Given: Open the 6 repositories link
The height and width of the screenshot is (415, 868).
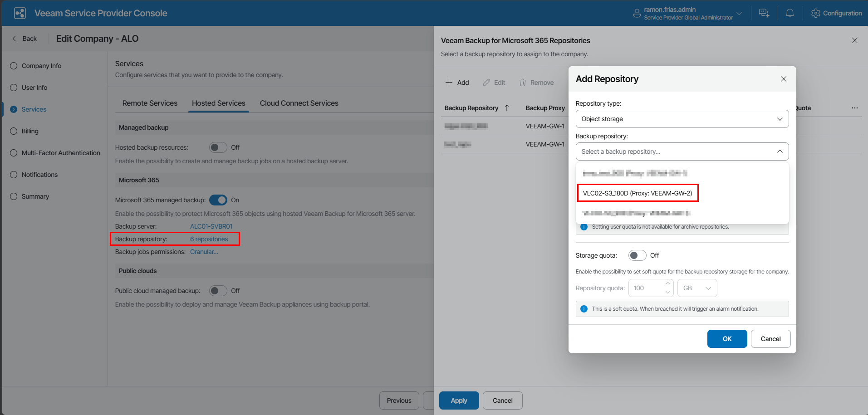Looking at the screenshot, I should tap(209, 239).
